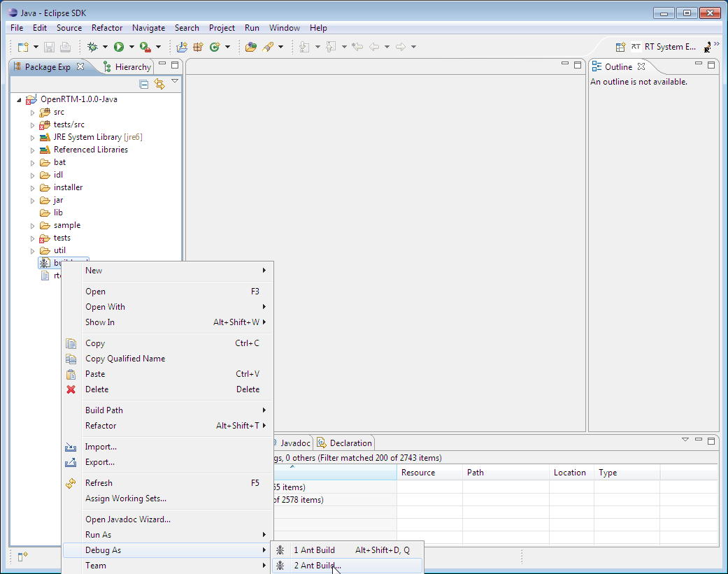Open the Debug configurations dropdown arrow

point(105,47)
